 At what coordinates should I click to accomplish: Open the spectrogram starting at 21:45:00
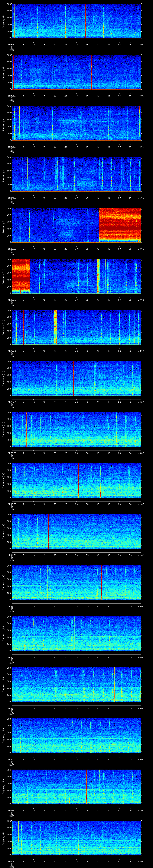76,736
